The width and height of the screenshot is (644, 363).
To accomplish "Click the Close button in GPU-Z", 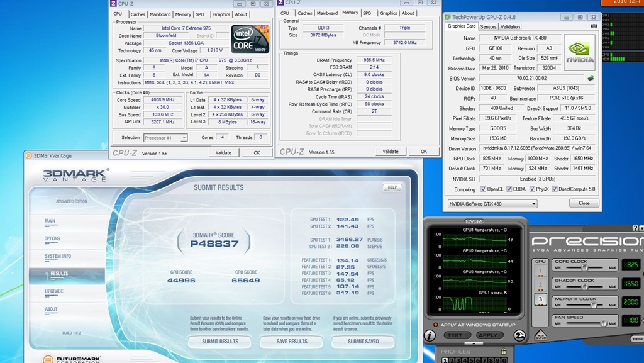I will click(584, 203).
